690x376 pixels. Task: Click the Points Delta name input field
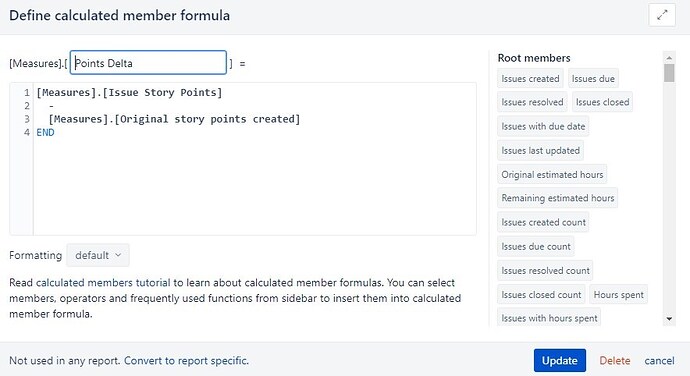(148, 63)
